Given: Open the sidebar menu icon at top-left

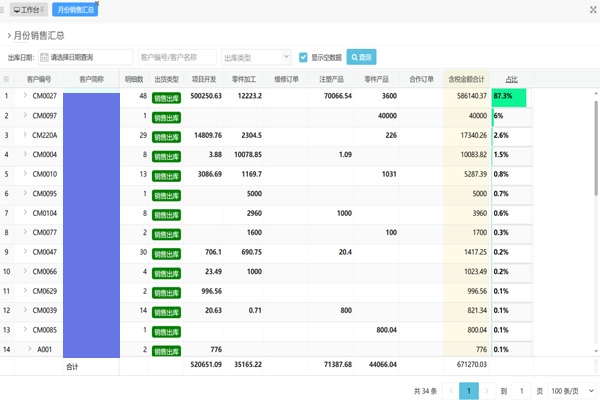Looking at the screenshot, I should click(x=2, y=10).
